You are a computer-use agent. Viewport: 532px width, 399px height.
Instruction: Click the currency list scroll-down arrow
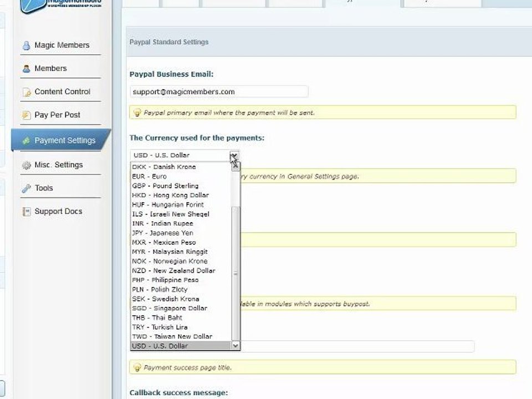click(236, 346)
